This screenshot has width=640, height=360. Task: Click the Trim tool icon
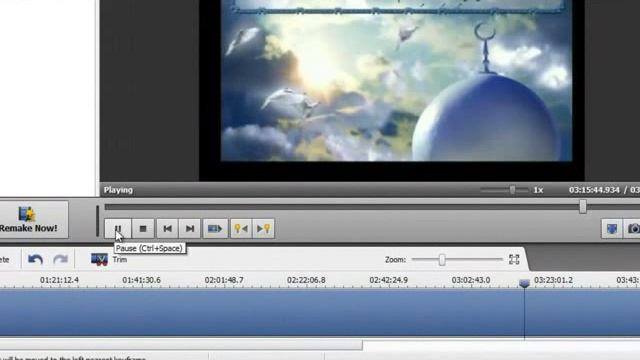(99, 260)
